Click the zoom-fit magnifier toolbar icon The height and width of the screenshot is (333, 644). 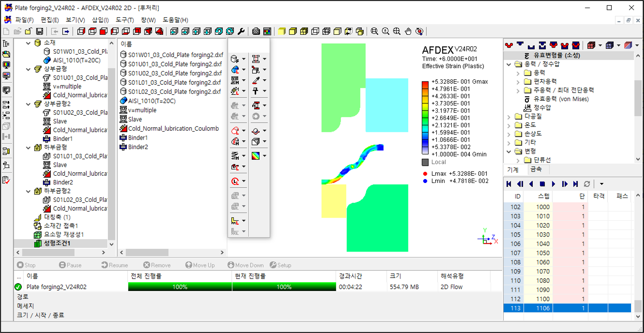point(397,31)
